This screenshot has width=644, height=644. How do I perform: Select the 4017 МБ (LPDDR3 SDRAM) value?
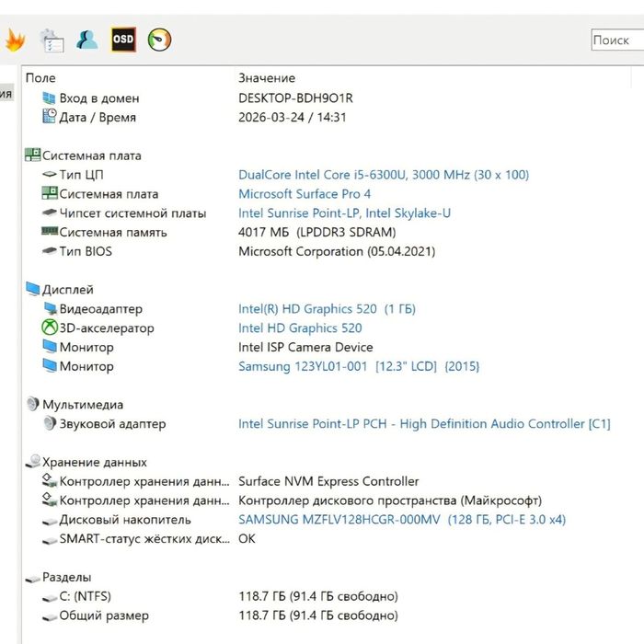coord(316,232)
